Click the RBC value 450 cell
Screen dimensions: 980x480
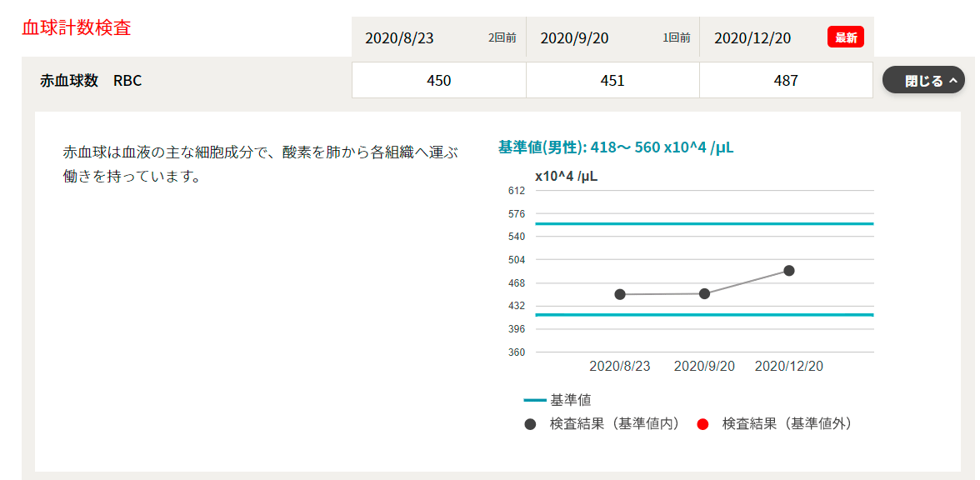tap(438, 80)
